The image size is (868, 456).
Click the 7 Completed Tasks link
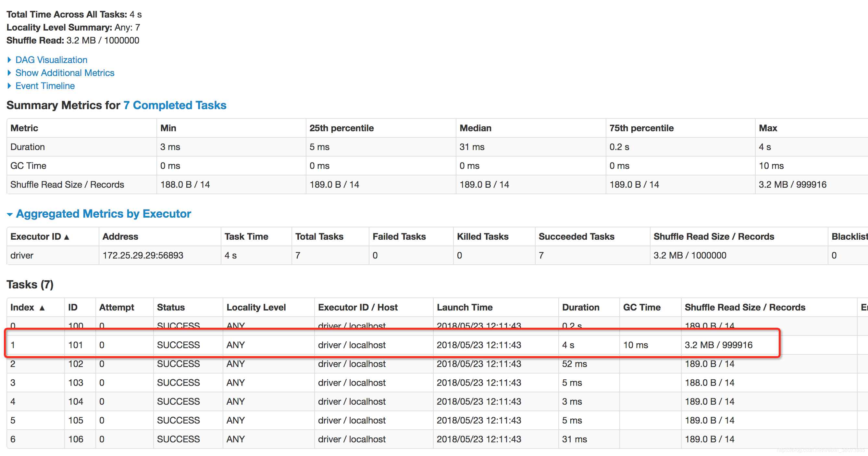pyautogui.click(x=175, y=105)
